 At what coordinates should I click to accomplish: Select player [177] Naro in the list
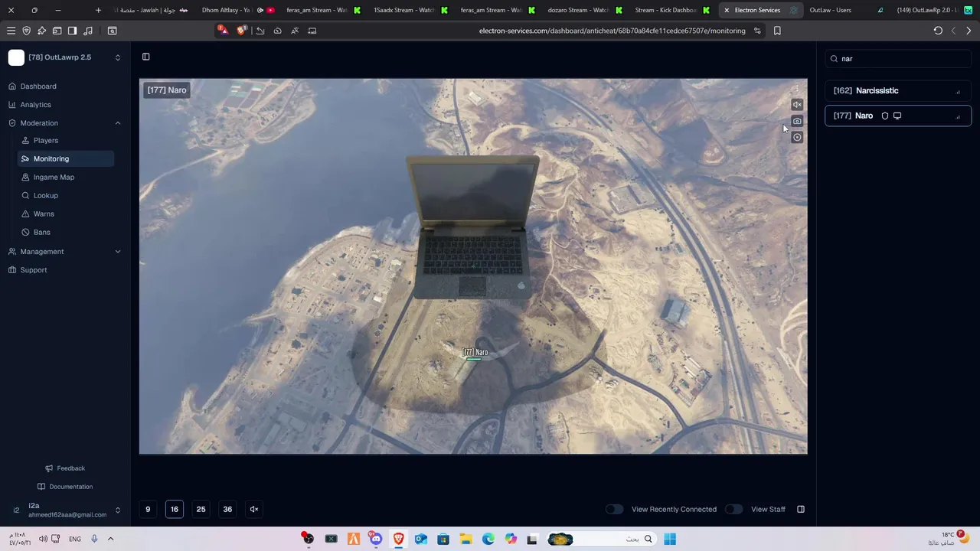(898, 116)
